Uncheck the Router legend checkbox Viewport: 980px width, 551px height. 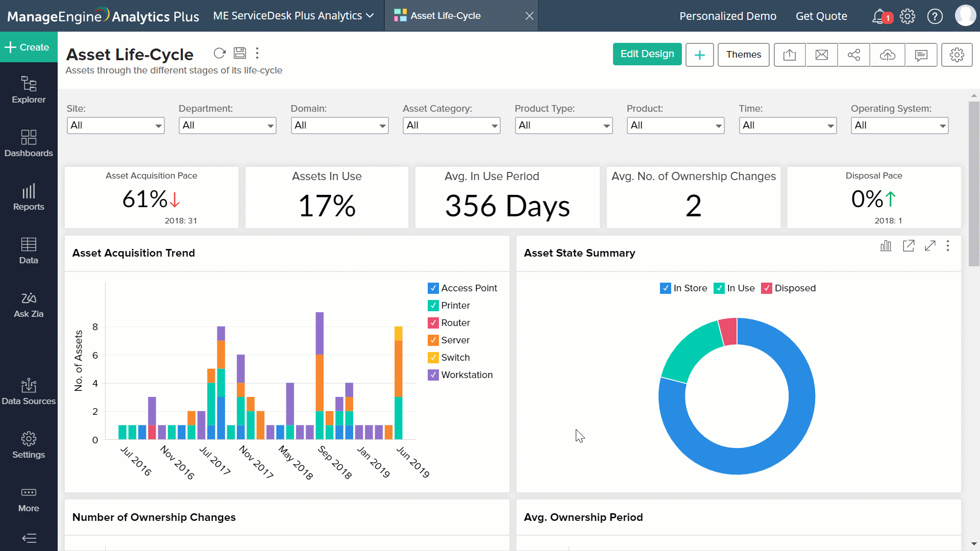pyautogui.click(x=433, y=323)
